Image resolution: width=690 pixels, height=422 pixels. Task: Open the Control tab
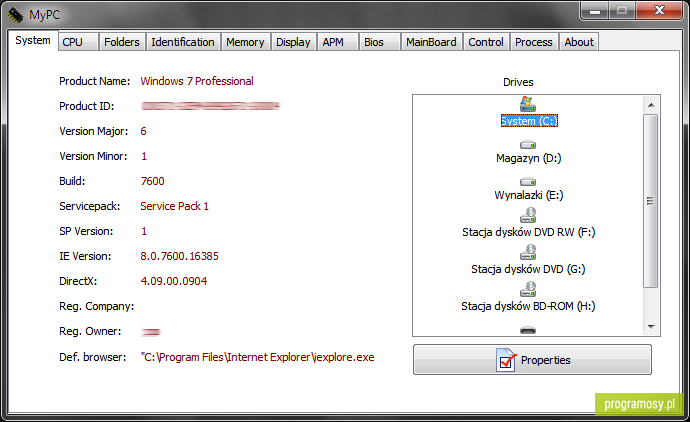pyautogui.click(x=486, y=42)
